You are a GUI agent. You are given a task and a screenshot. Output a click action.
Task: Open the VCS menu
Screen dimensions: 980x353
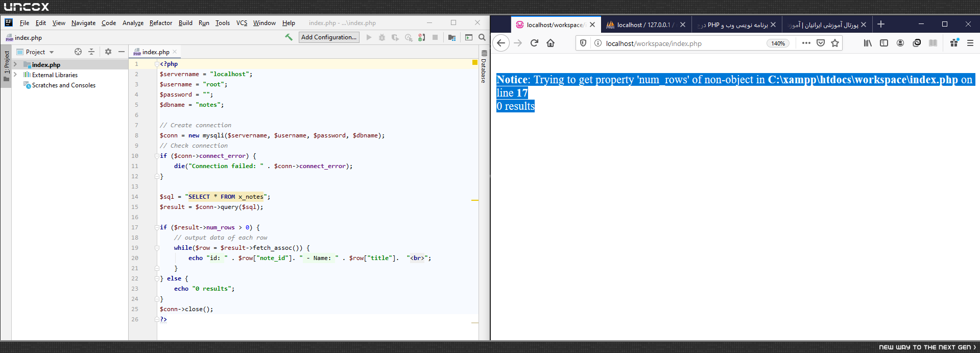tap(242, 23)
